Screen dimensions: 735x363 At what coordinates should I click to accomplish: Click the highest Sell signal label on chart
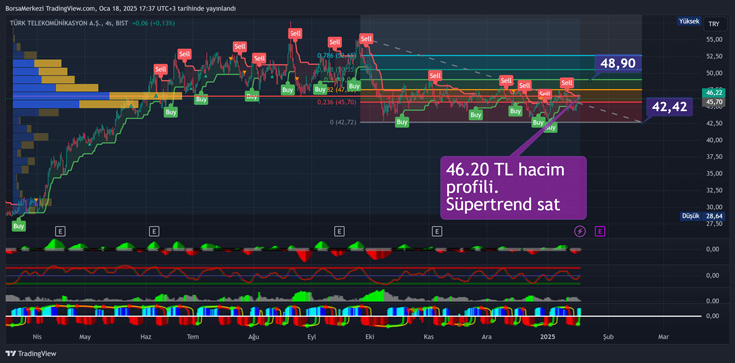point(295,33)
